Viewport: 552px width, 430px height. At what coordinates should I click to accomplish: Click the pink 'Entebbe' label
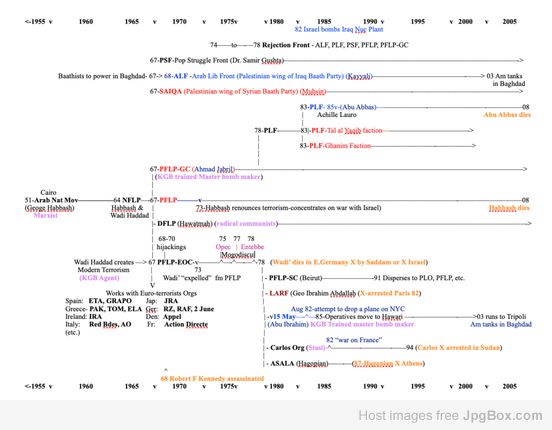[252, 247]
